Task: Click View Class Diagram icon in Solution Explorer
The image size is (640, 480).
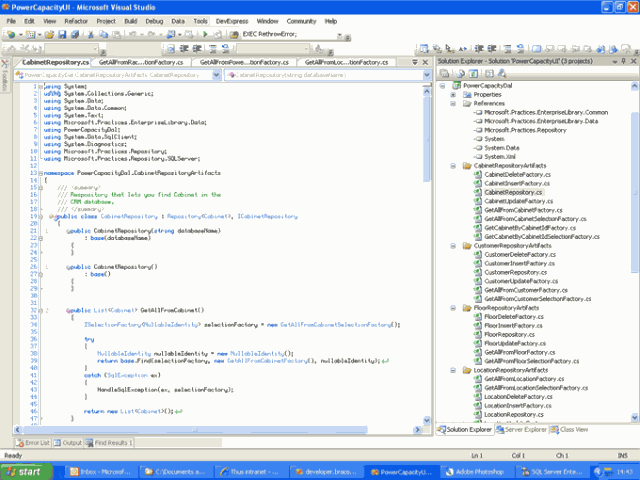Action: pyautogui.click(x=502, y=73)
